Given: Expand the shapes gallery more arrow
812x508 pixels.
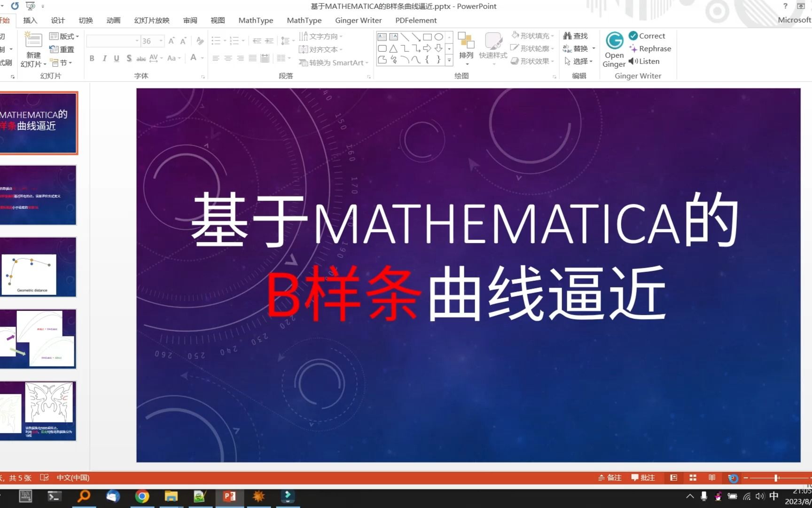Looking at the screenshot, I should pyautogui.click(x=449, y=60).
